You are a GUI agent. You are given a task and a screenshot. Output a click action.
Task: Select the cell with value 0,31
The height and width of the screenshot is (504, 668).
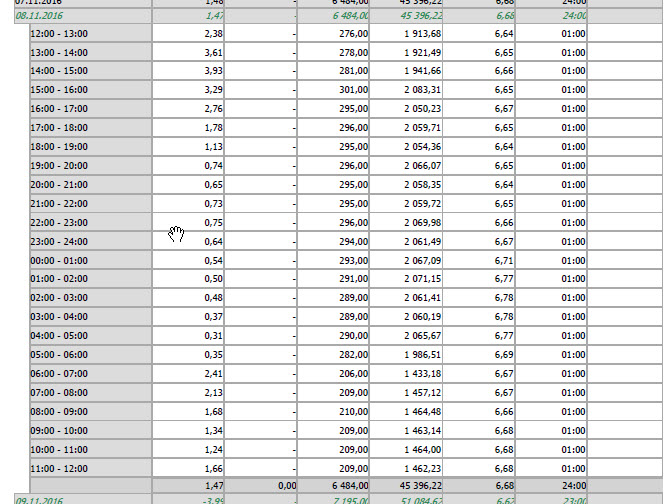[x=188, y=336]
